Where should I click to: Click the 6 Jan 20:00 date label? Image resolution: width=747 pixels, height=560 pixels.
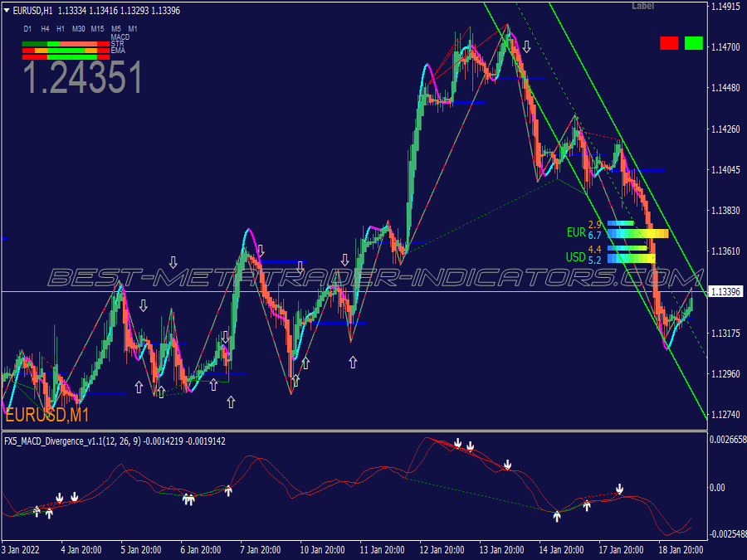pos(201,550)
